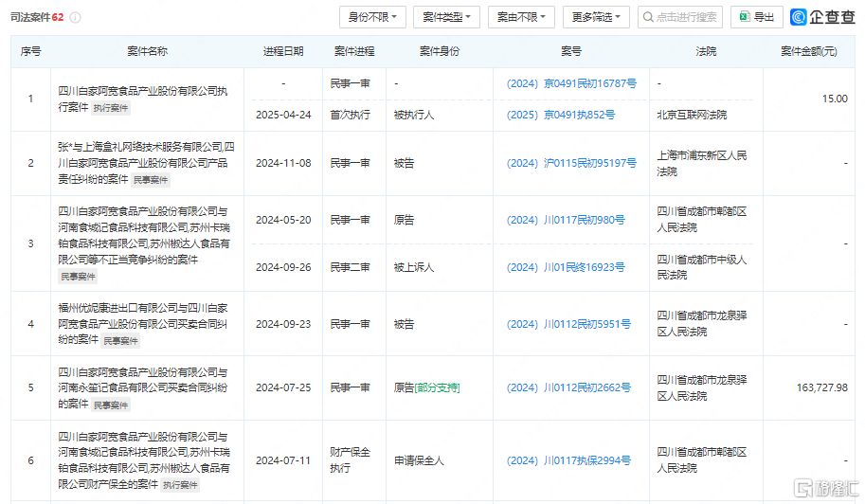Screen dimensions: 865x504
Task: Open the 身份不限 dropdown filter
Action: (x=372, y=17)
